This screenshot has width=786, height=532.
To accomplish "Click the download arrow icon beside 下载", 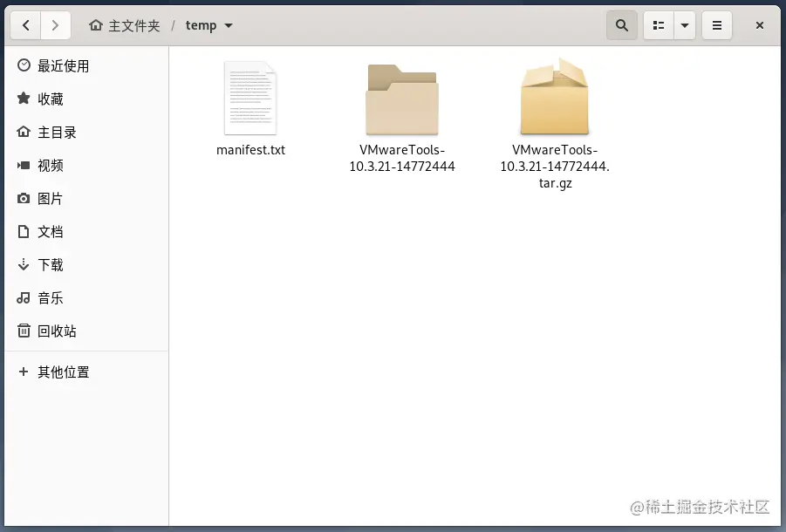I will coord(24,264).
